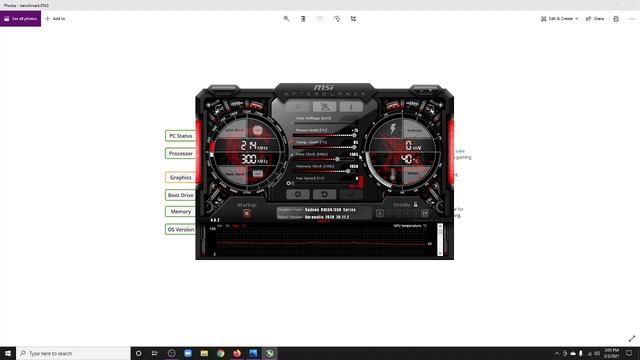Click the Core Clock slider knob
640x360 pixels.
pyautogui.click(x=337, y=159)
